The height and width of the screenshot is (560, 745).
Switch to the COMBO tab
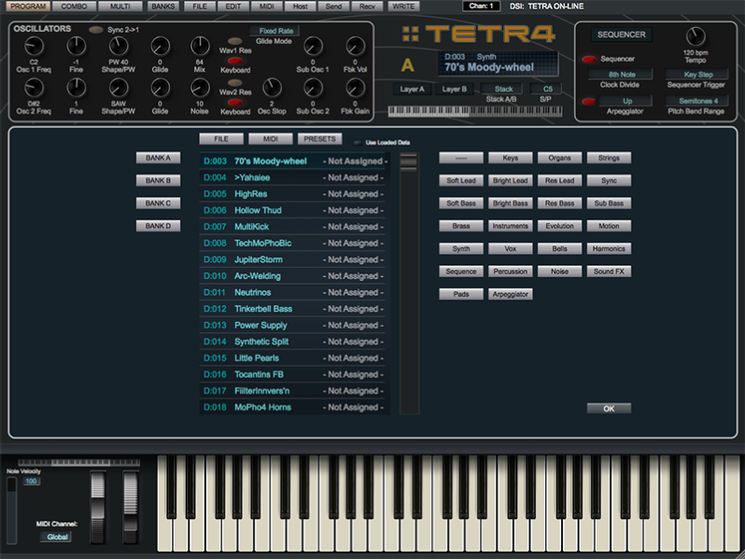73,6
